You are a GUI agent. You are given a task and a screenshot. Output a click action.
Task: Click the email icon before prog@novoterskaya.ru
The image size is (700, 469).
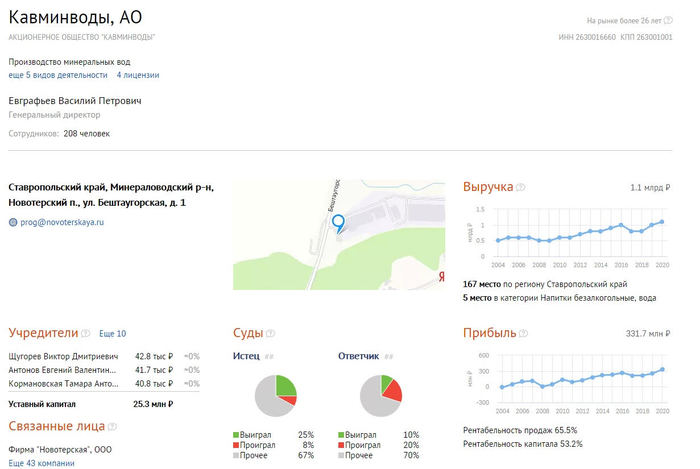tap(13, 222)
